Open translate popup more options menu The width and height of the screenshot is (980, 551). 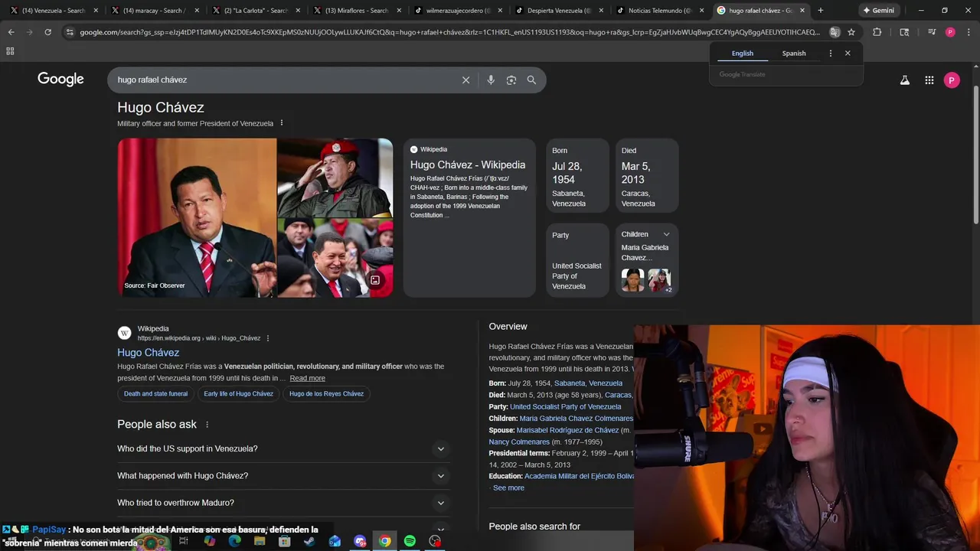click(x=831, y=54)
